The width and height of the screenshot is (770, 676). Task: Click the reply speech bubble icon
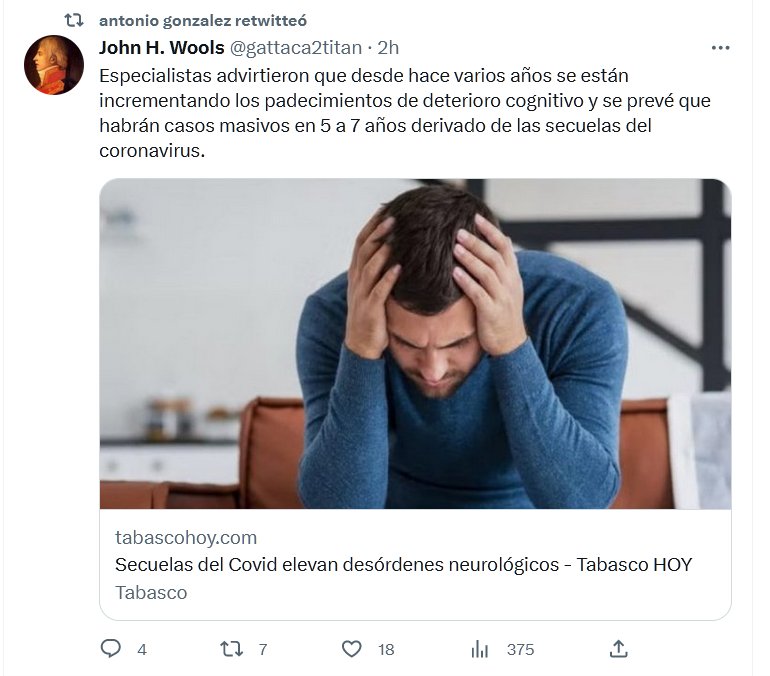tap(110, 649)
